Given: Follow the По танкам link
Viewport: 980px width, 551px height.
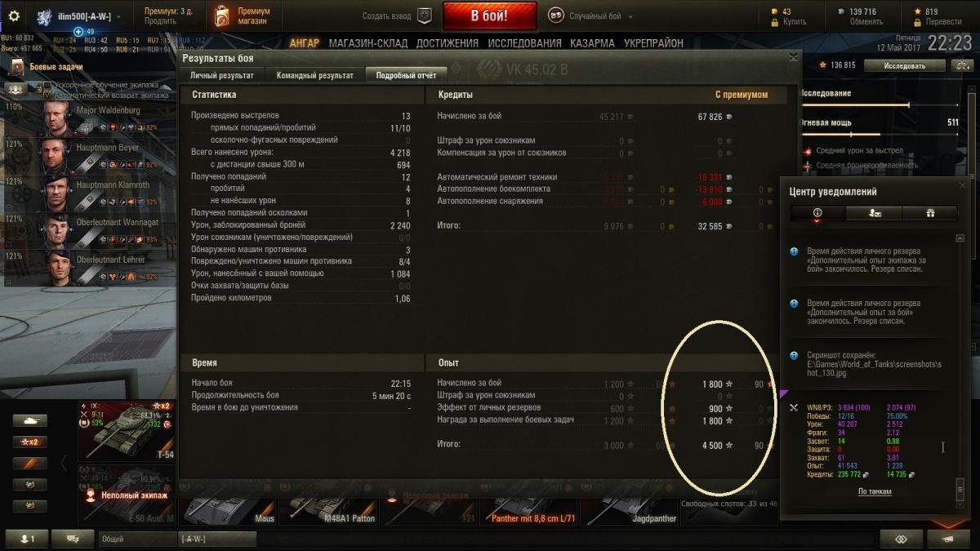Looking at the screenshot, I should 875,491.
